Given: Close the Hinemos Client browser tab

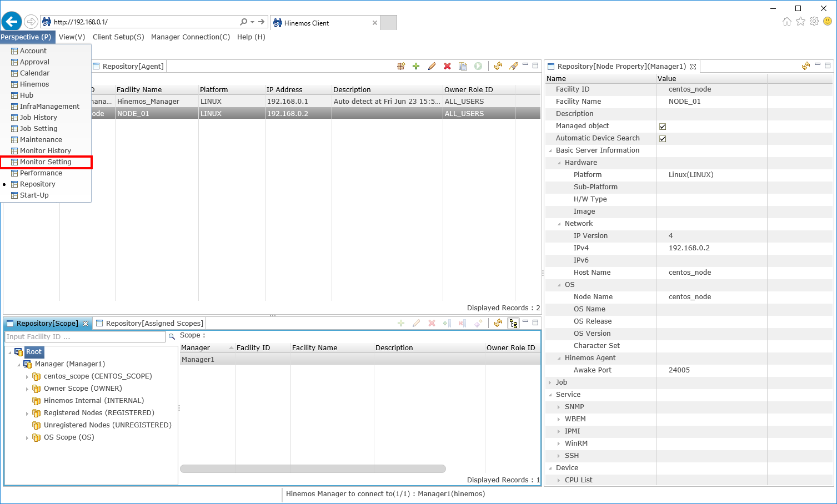Looking at the screenshot, I should [375, 23].
